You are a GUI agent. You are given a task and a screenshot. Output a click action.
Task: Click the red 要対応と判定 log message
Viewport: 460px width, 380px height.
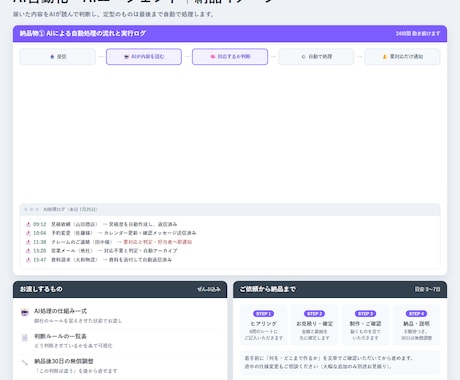(x=158, y=242)
